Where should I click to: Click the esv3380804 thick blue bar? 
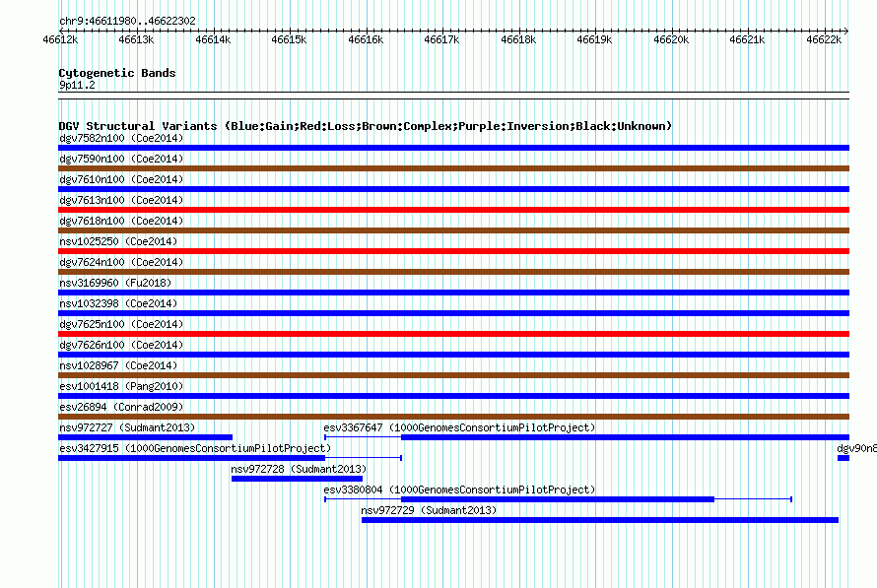[558, 499]
